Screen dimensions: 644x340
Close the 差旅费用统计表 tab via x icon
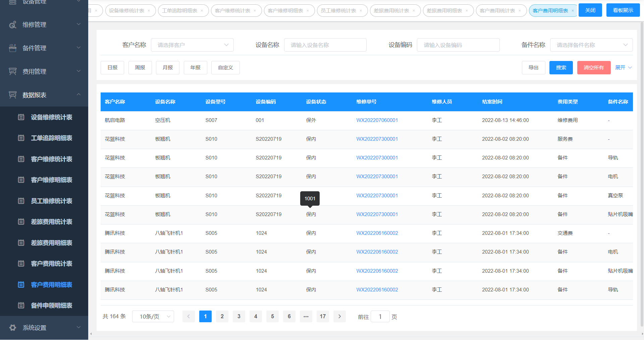point(414,11)
